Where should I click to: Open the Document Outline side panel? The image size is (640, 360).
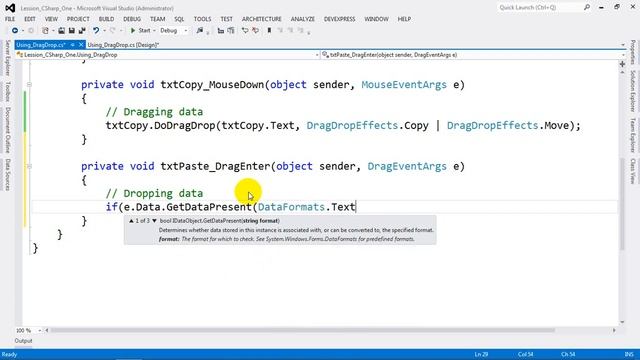[x=7, y=130]
